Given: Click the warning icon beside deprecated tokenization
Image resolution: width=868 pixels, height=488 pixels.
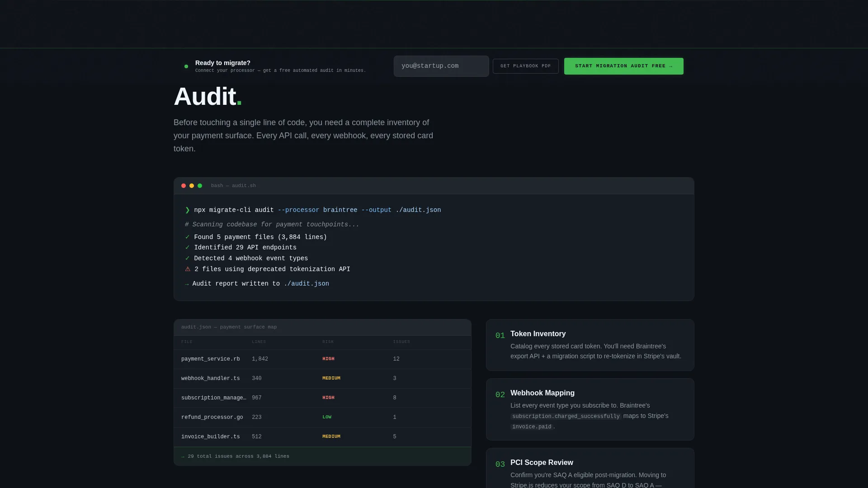Looking at the screenshot, I should 188,269.
